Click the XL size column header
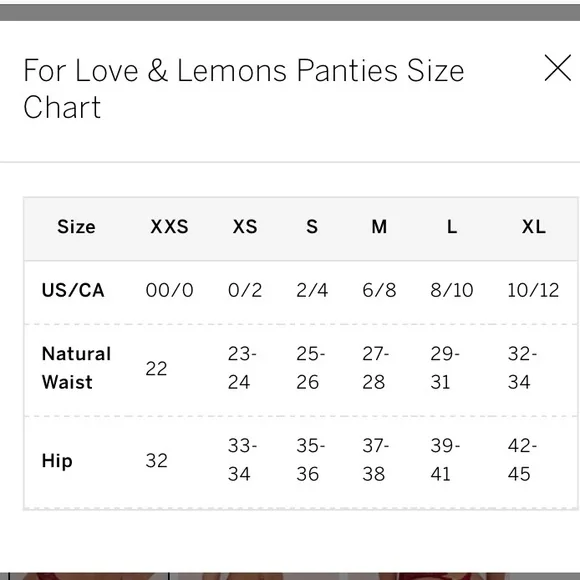580x580 pixels. pyautogui.click(x=533, y=226)
